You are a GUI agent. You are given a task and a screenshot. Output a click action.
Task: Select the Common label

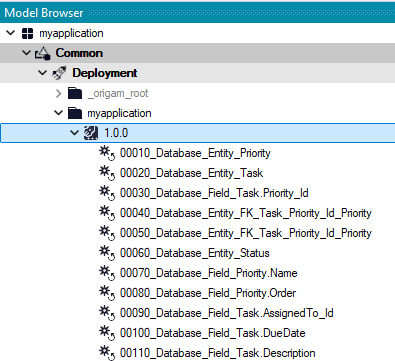click(x=79, y=53)
